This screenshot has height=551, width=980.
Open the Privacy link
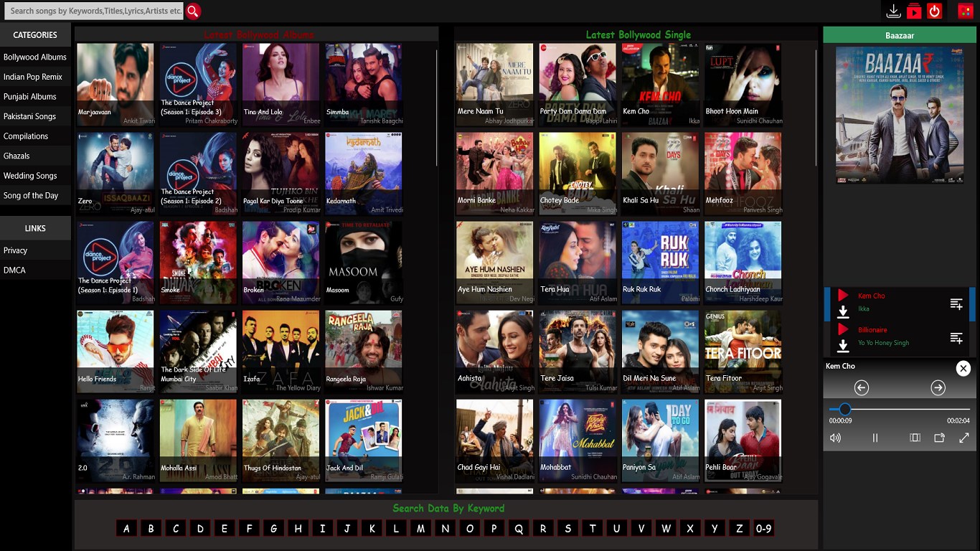(35, 250)
